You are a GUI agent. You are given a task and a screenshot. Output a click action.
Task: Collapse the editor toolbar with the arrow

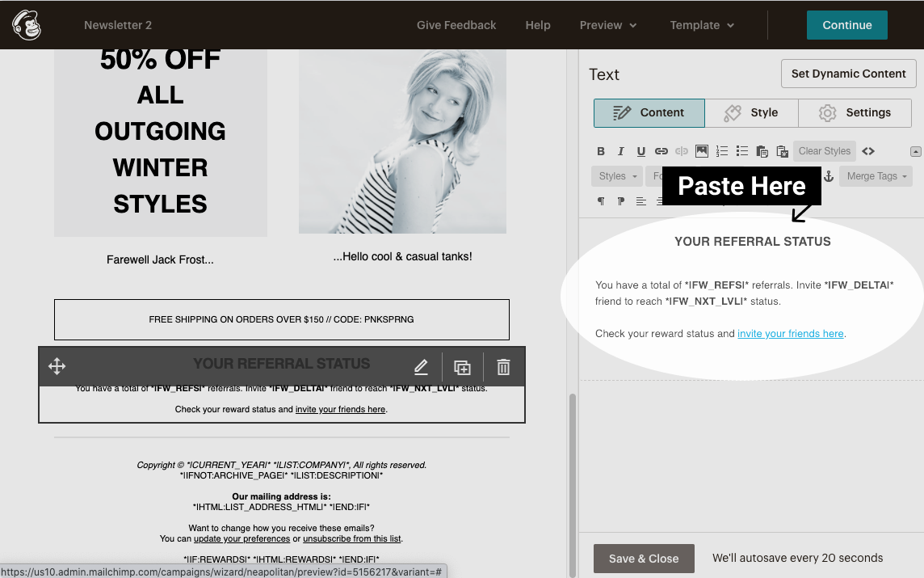915,152
